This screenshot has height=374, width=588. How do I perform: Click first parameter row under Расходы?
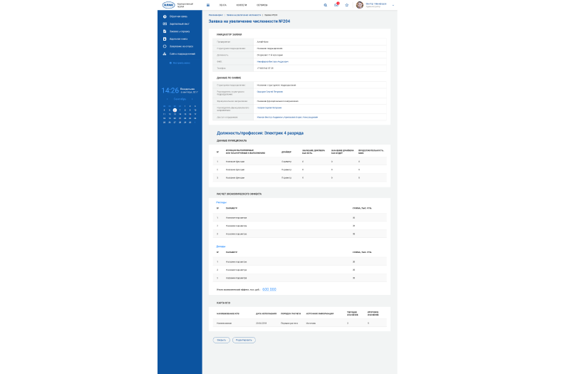point(299,218)
